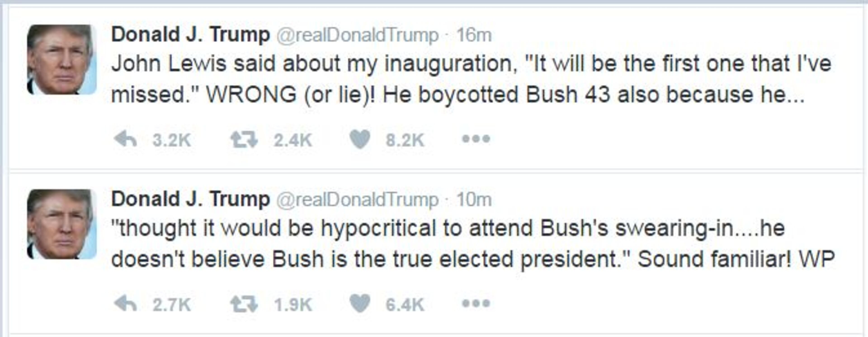Screen dimensions: 868x337
Task: Like the tweet with 6.4K likes
Action: (x=360, y=304)
